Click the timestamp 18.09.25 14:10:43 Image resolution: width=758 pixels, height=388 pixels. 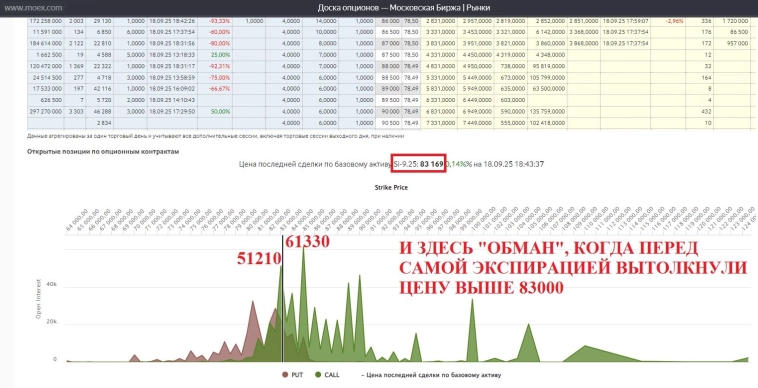click(x=172, y=100)
